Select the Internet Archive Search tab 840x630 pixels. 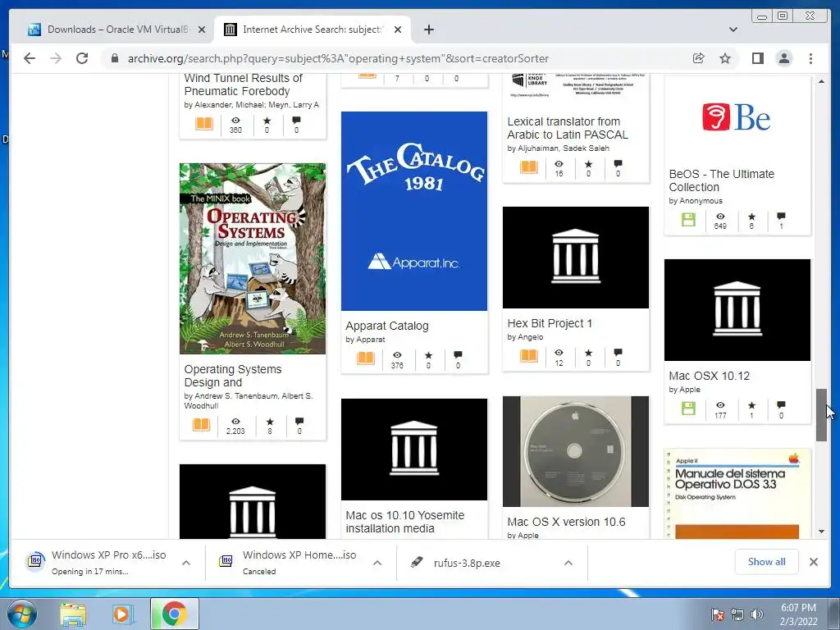coord(313,30)
